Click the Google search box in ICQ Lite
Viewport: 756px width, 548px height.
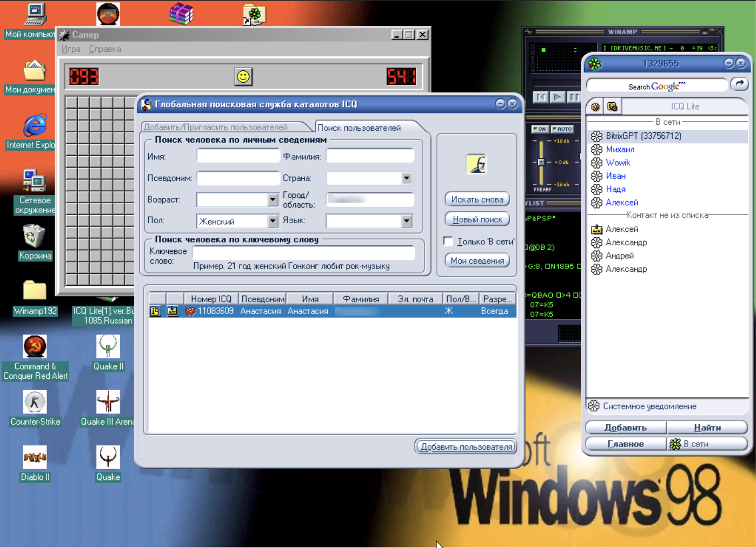point(657,86)
